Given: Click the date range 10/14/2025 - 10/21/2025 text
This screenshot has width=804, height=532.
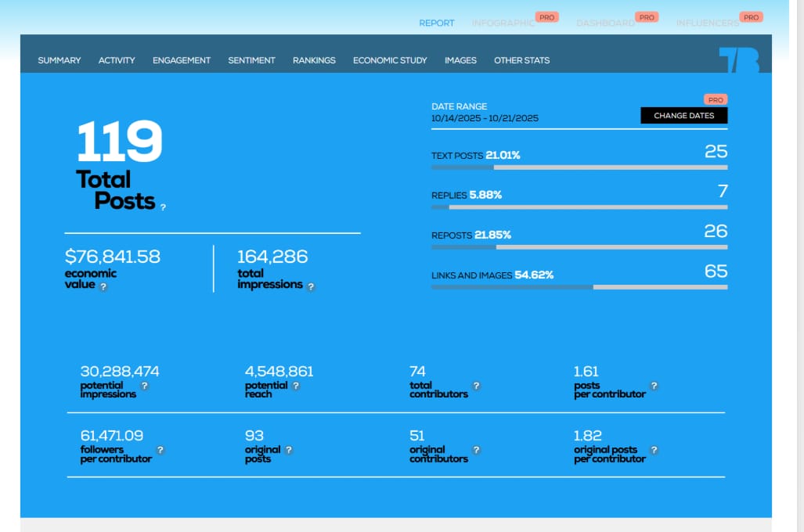Looking at the screenshot, I should 485,118.
